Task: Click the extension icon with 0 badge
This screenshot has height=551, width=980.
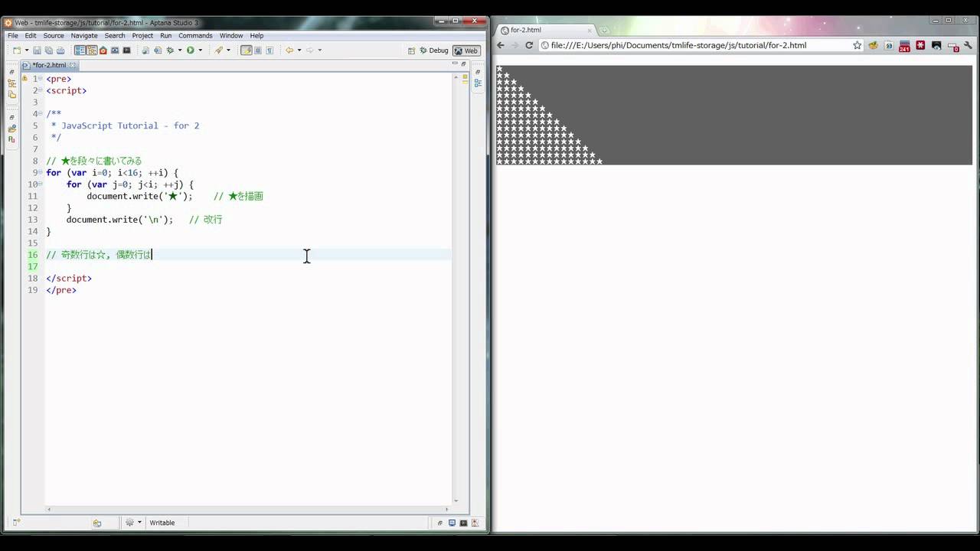Action: pyautogui.click(x=953, y=46)
